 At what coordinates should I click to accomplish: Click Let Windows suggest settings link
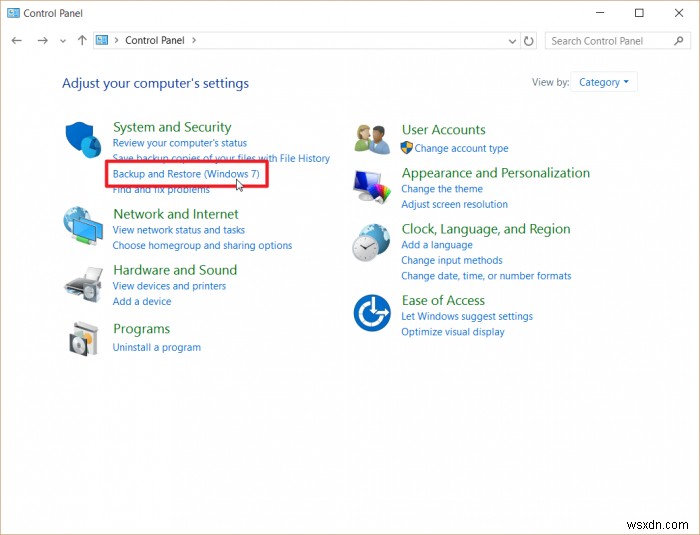click(x=467, y=317)
